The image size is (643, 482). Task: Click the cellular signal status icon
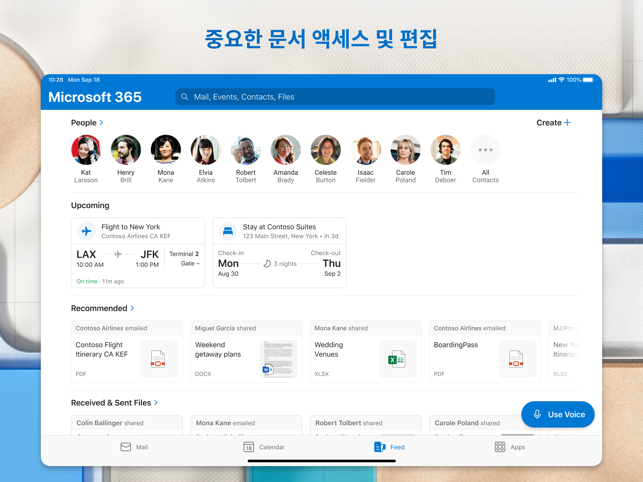pyautogui.click(x=552, y=80)
